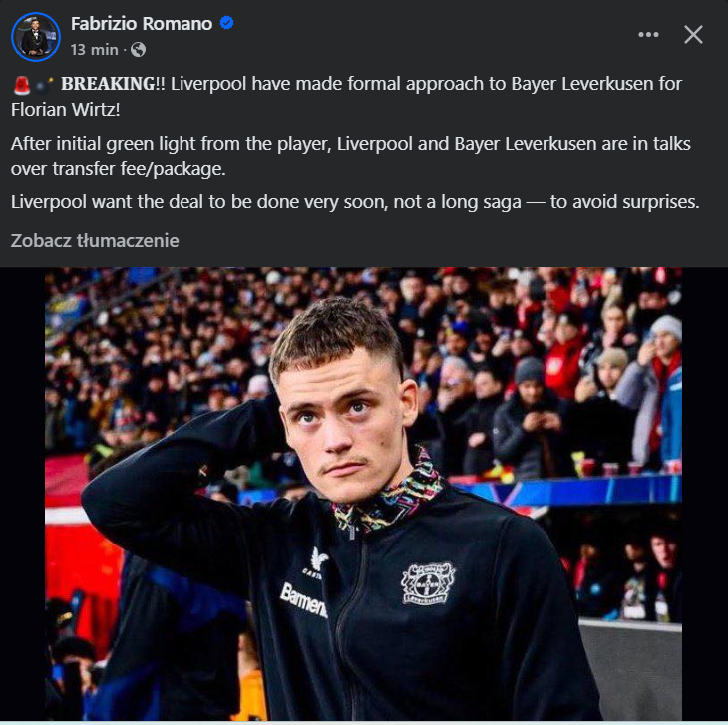This screenshot has width=728, height=725.
Task: Click Zobacz tłumaczenie to translate the post
Action: [95, 241]
